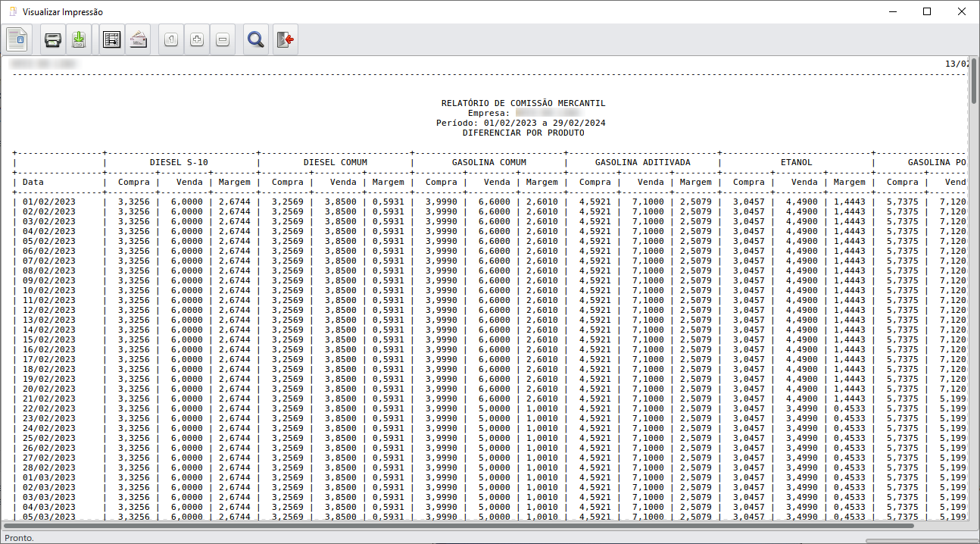Click 'Margem' header under GASOLINA COMUM
The image size is (980, 544).
pos(542,182)
